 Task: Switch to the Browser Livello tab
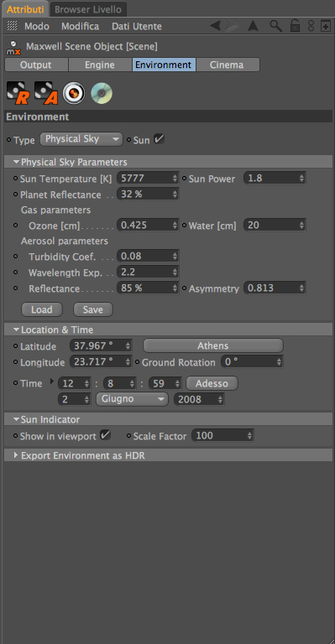(88, 9)
